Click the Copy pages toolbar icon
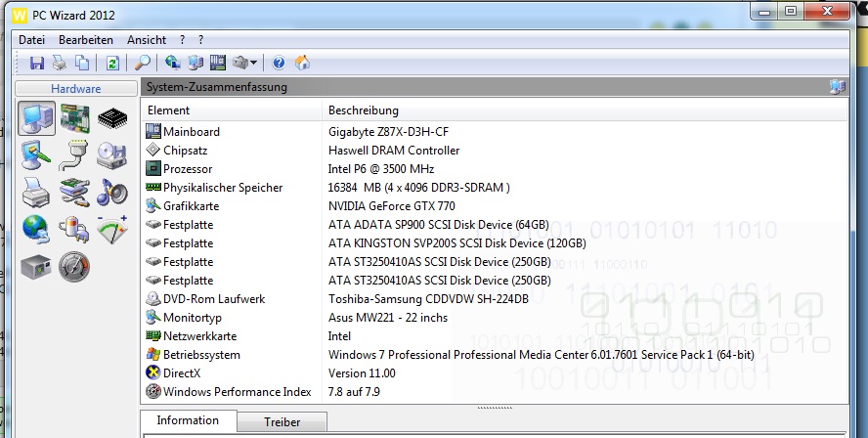Viewport: 868px width, 438px height. [x=82, y=64]
